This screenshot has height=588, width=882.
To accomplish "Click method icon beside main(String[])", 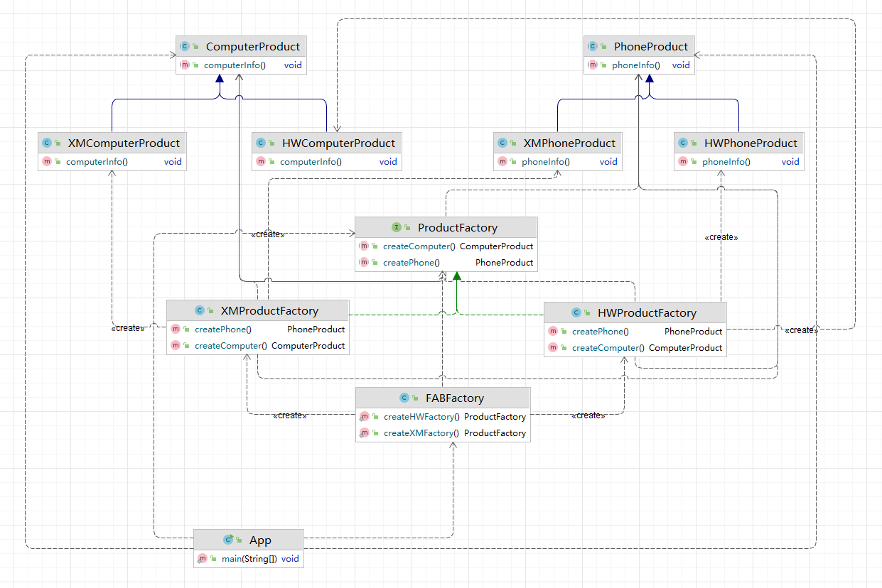I will tap(202, 558).
